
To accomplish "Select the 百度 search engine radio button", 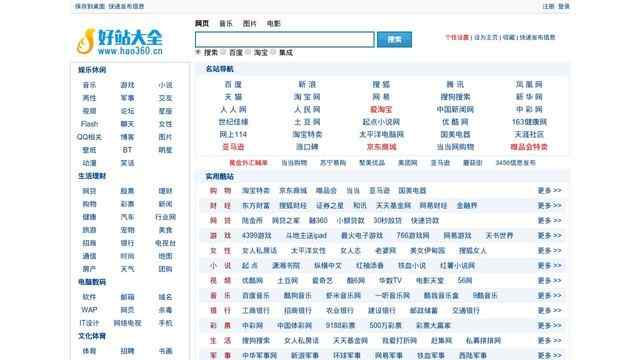I will point(223,52).
